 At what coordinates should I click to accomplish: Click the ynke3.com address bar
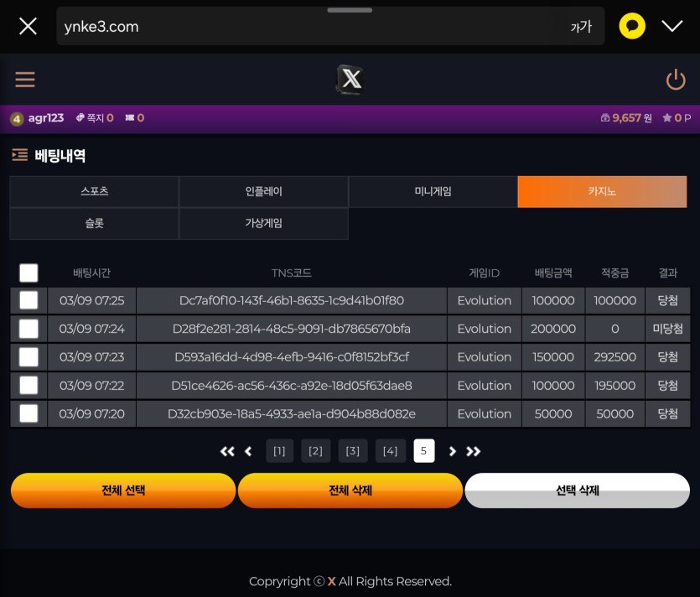click(x=310, y=27)
